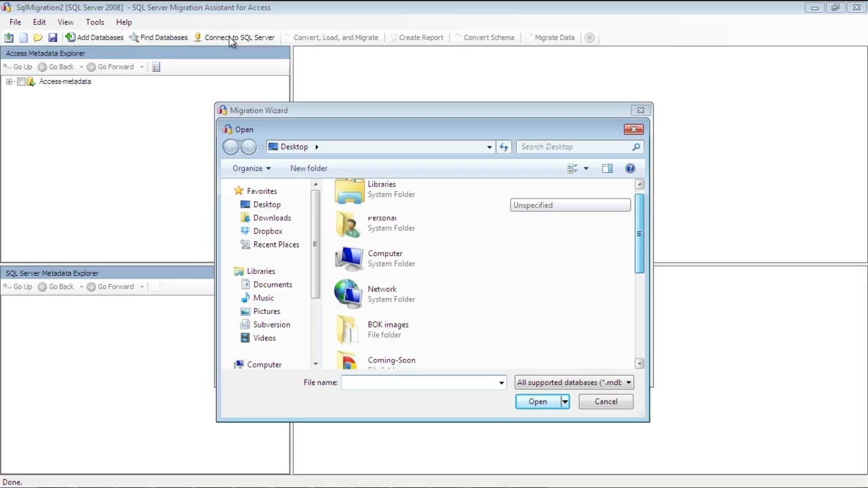
Task: Open the Organize dropdown menu
Action: (x=252, y=168)
